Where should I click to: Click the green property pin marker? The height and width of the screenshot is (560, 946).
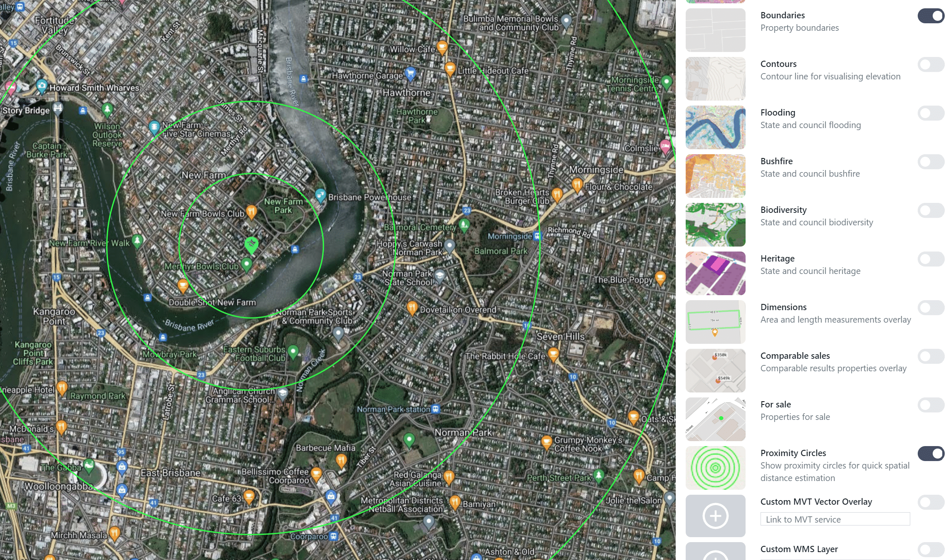(x=251, y=244)
